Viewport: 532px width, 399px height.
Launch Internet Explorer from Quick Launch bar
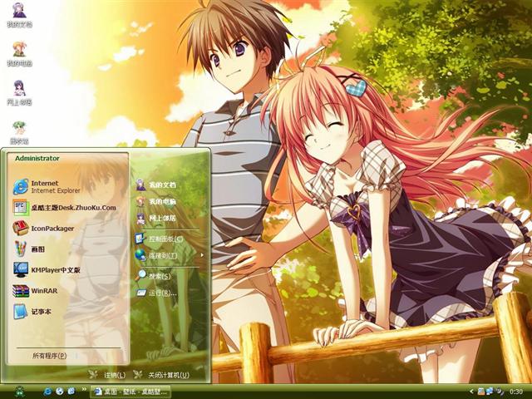(x=48, y=392)
